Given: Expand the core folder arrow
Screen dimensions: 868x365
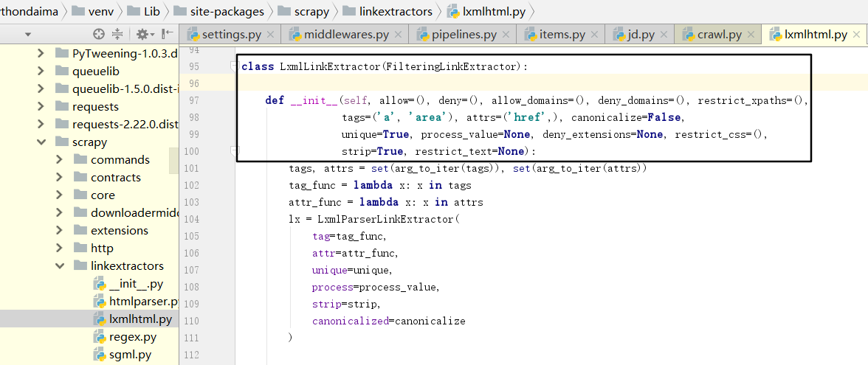Looking at the screenshot, I should coord(59,195).
